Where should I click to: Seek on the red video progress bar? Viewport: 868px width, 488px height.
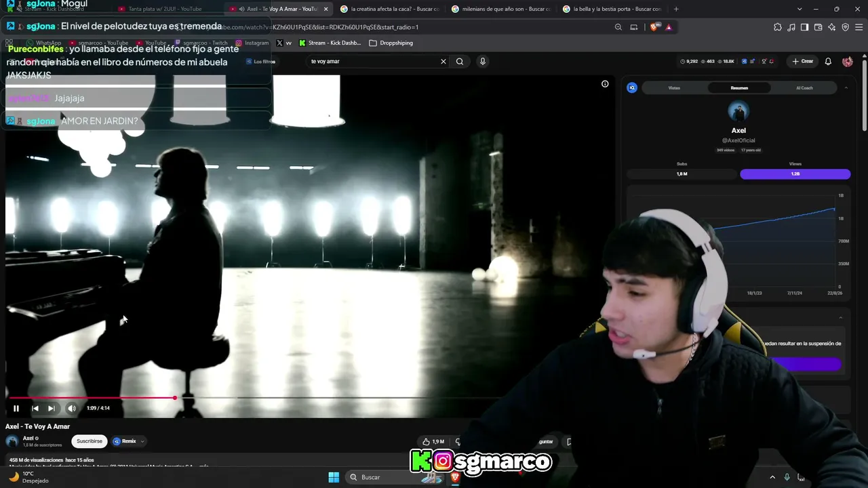[x=92, y=398]
